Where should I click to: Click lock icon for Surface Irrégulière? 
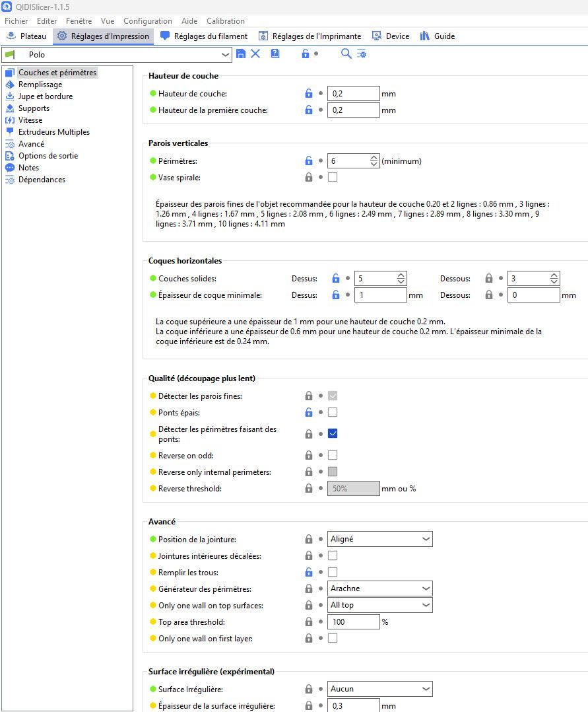(309, 689)
